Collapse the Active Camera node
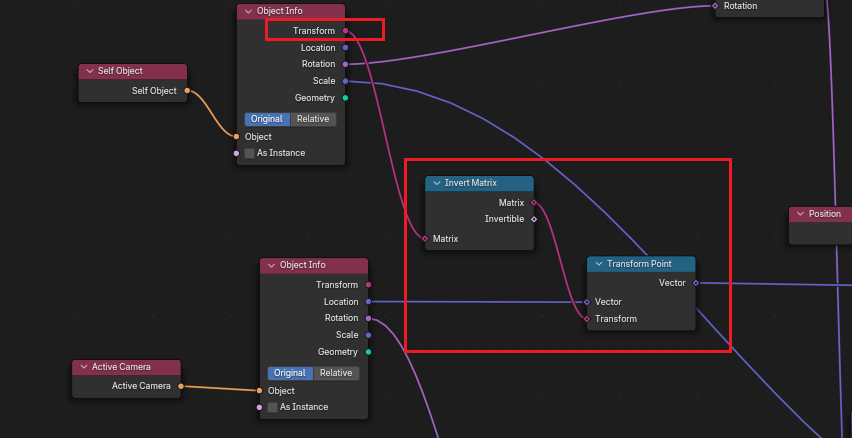The width and height of the screenshot is (852, 438). click(82, 367)
